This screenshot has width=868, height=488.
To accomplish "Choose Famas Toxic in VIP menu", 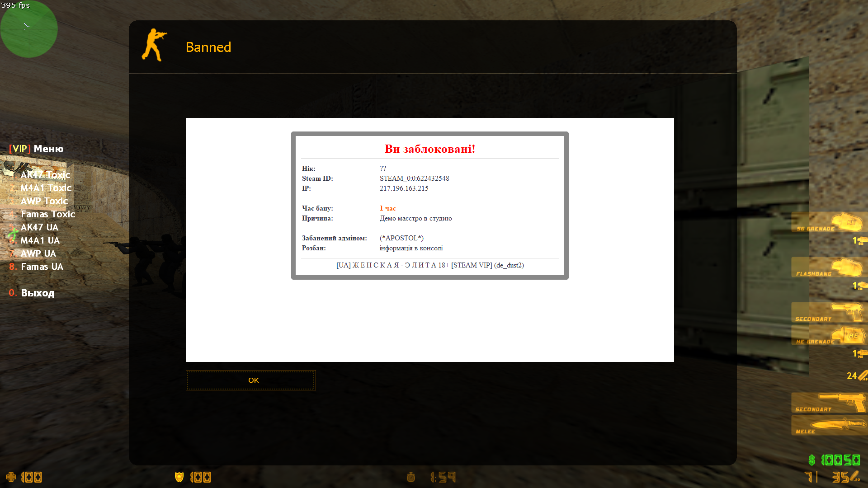I will (48, 214).
